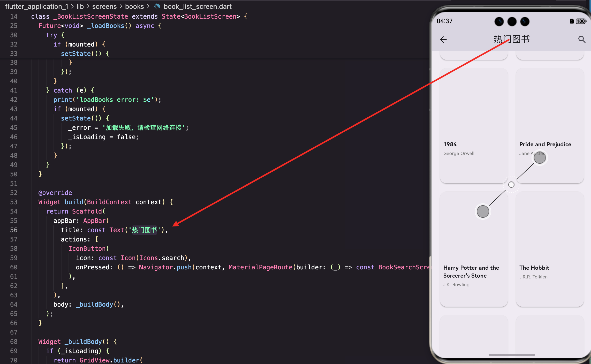Click the small center pinch point circle
This screenshot has height=364, width=591.
pyautogui.click(x=511, y=185)
